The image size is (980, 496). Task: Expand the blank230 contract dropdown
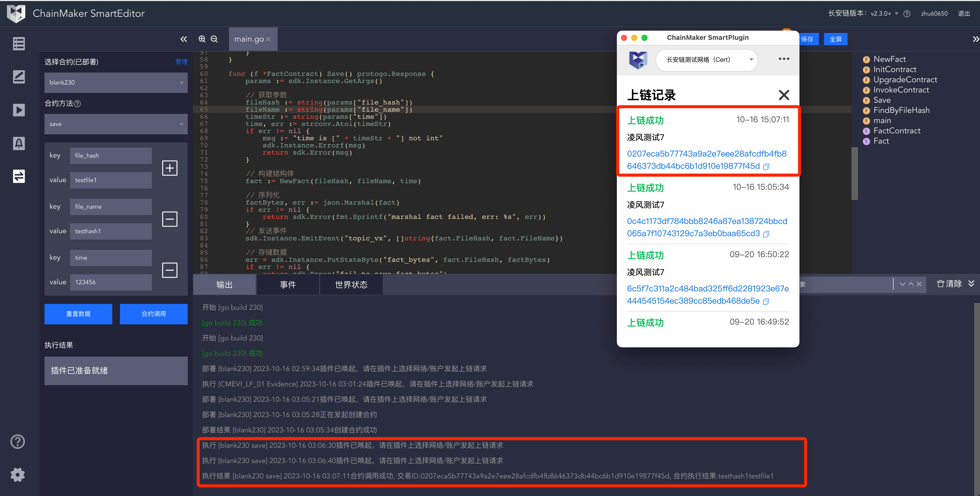point(116,82)
